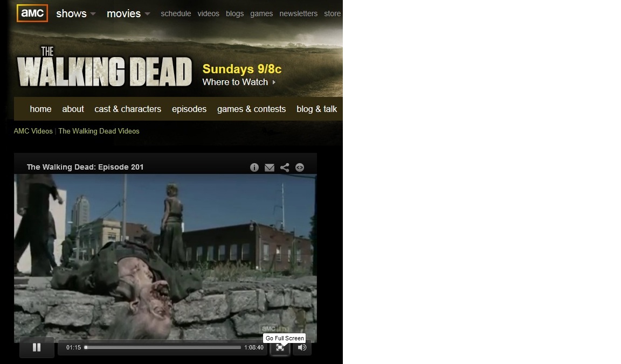Go to the videos section

click(208, 13)
